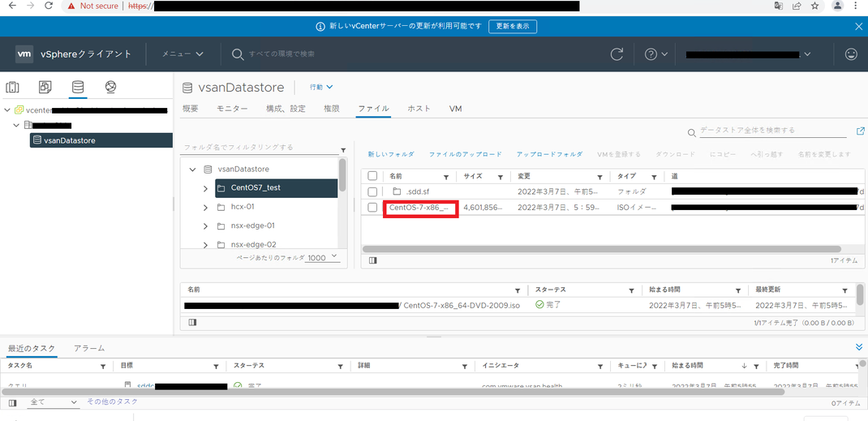Focus the データストア全体を検索する field
This screenshot has width=868, height=421.
(x=773, y=131)
